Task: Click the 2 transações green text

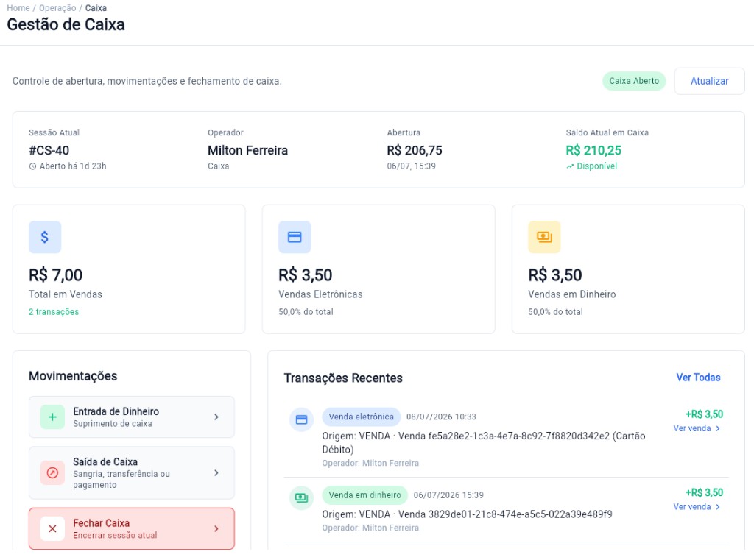Action: (x=54, y=311)
